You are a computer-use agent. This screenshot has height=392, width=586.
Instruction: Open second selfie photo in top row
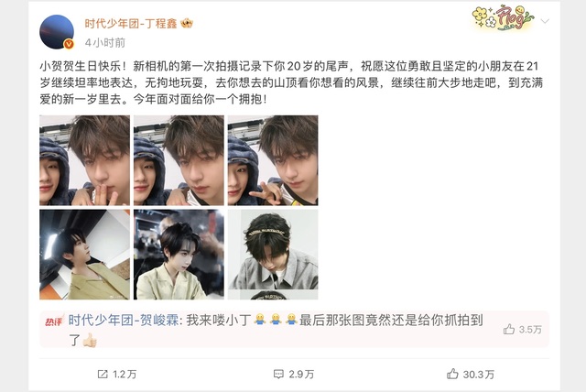pyautogui.click(x=179, y=160)
